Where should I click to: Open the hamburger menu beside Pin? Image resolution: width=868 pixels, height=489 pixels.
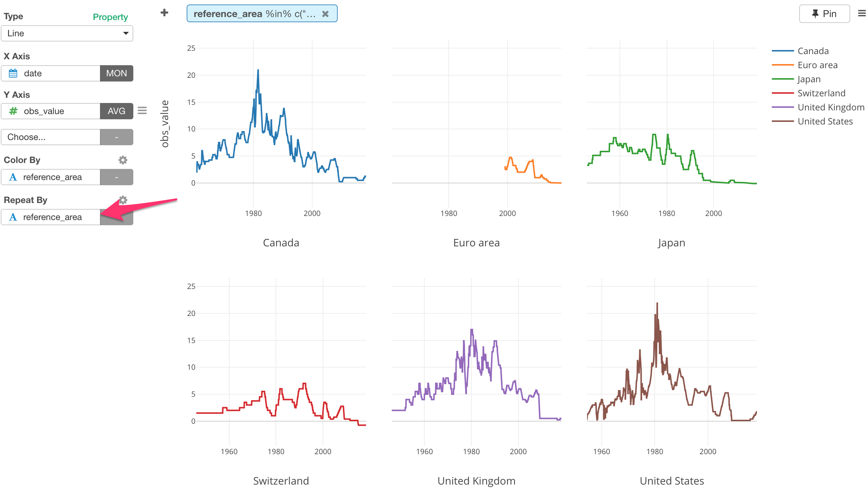click(x=862, y=13)
